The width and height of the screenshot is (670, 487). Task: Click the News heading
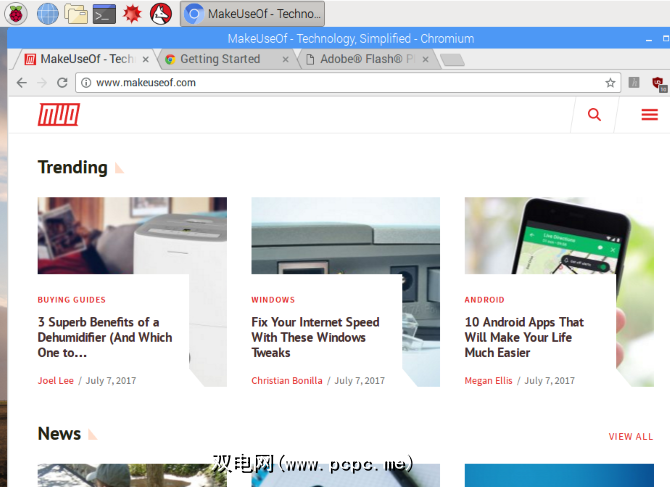tap(59, 434)
